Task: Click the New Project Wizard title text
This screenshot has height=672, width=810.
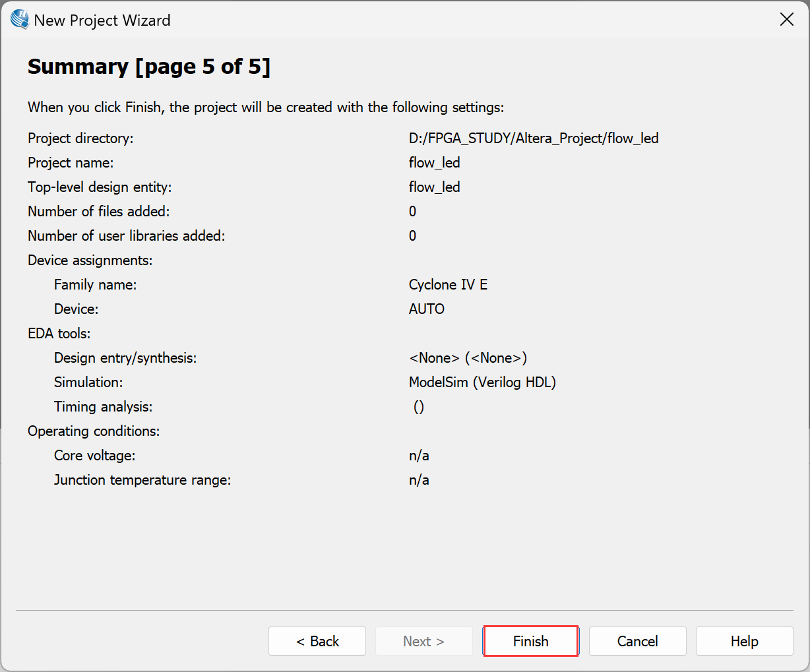Action: (102, 20)
